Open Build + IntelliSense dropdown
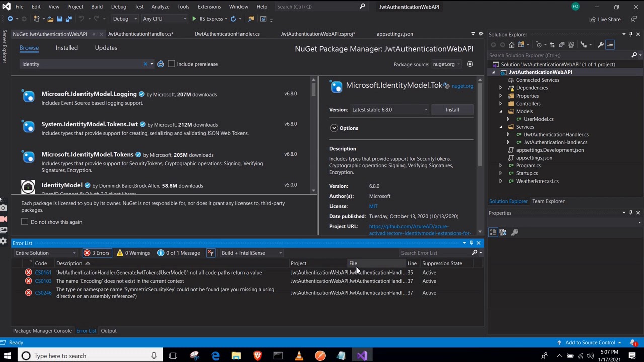This screenshot has width=644, height=362. [x=252, y=253]
